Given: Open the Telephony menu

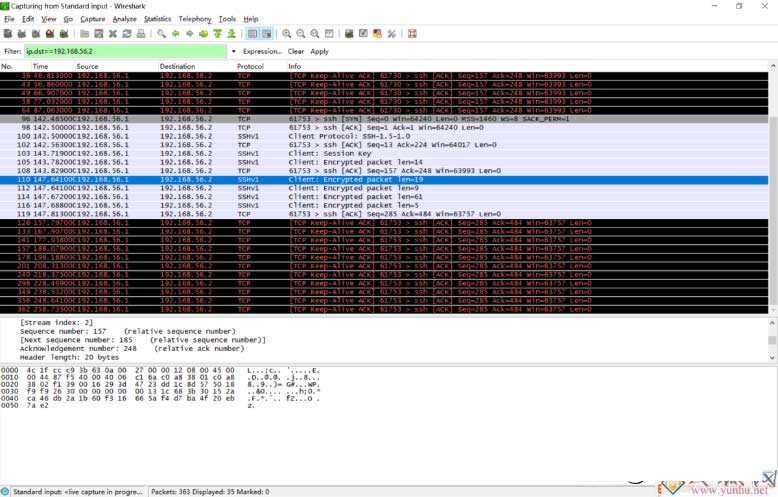Looking at the screenshot, I should point(195,19).
